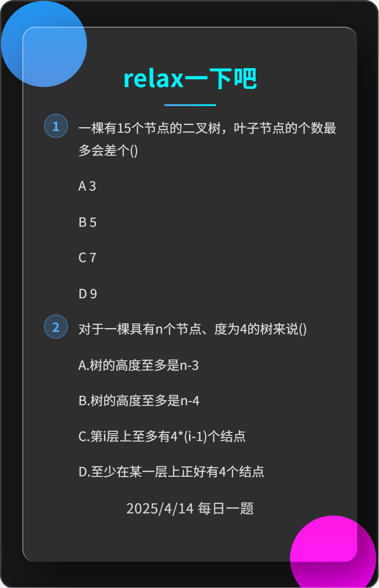Viewport: 379px width, 588px height.
Task: Click the relax一下吧 title
Action: pos(190,78)
